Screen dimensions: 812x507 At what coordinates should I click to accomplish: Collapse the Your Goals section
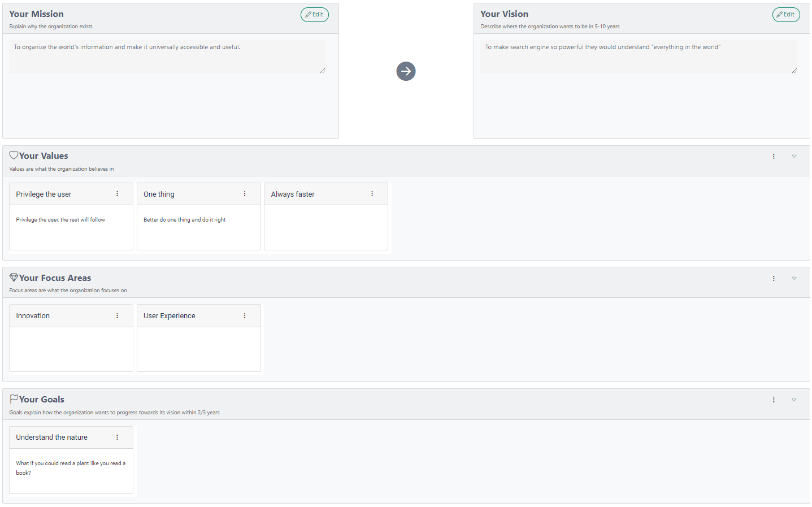pos(794,400)
